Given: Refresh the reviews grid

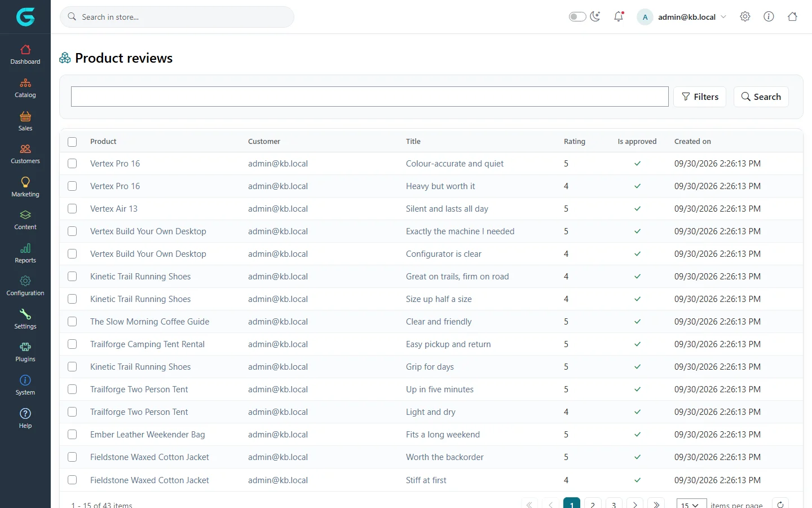Looking at the screenshot, I should [x=780, y=505].
